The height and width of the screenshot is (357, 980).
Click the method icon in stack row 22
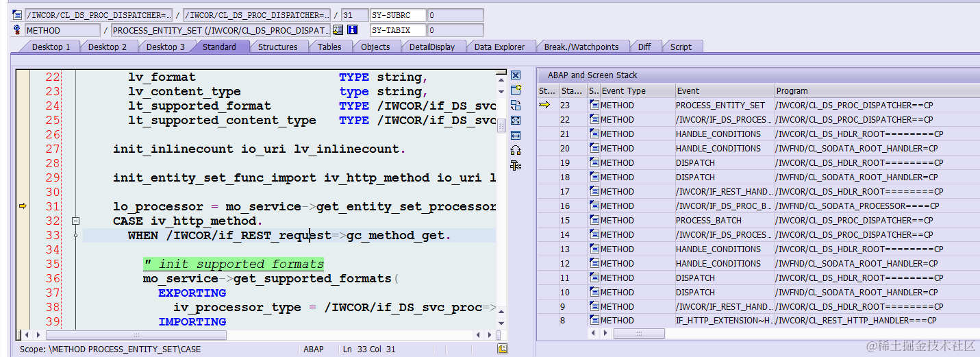click(x=594, y=119)
